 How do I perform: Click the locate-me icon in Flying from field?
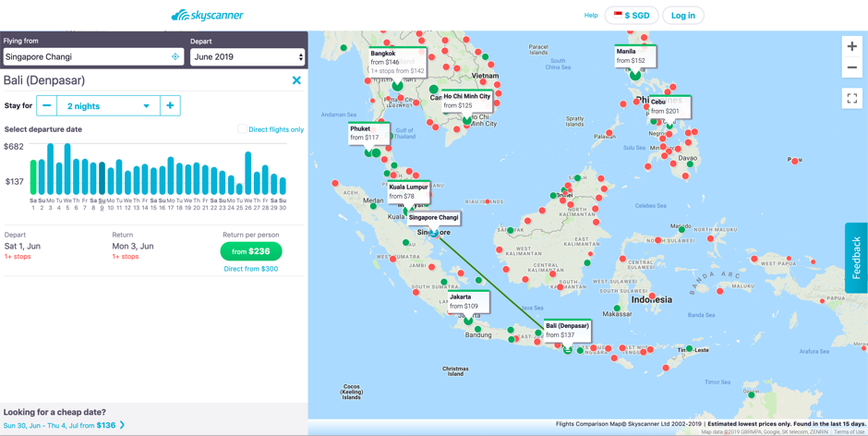[x=175, y=57]
